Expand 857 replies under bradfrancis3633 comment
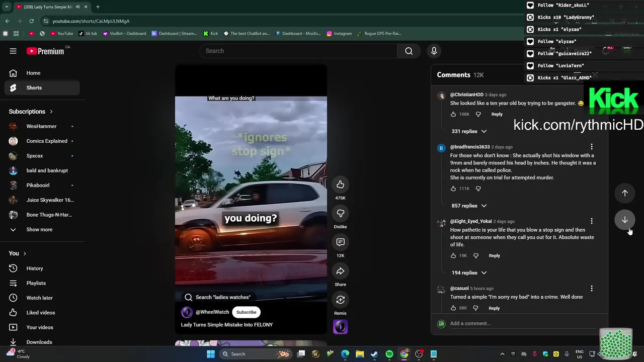This screenshot has width=644, height=362. pyautogui.click(x=469, y=206)
